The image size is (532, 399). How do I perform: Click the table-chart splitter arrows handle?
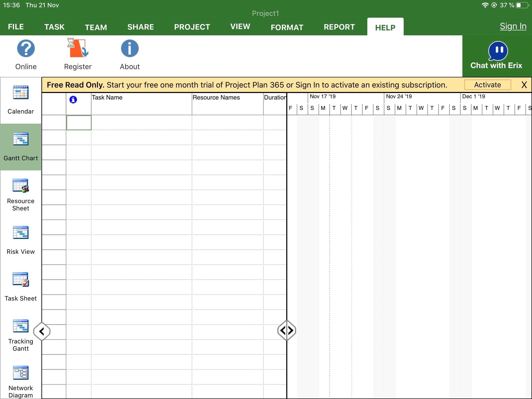tap(287, 330)
